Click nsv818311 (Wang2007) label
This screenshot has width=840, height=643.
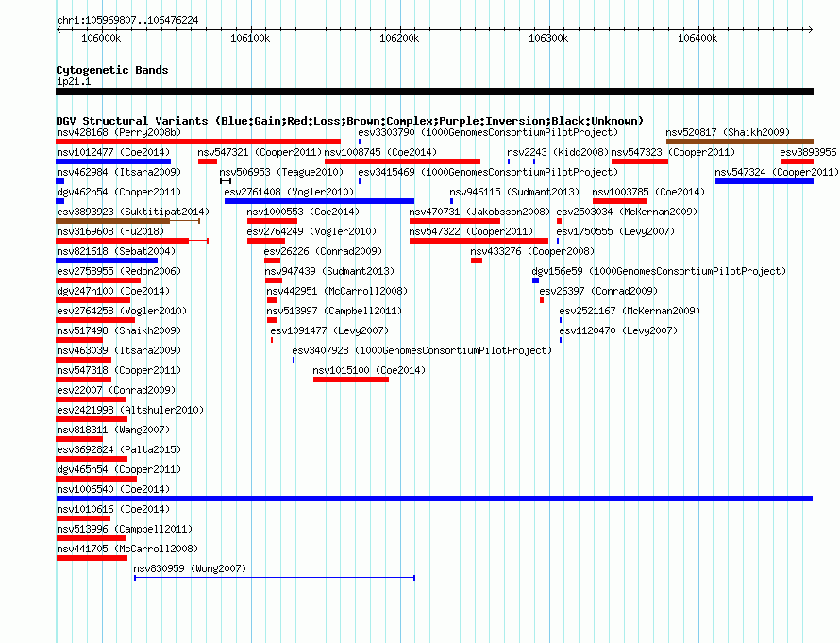click(113, 430)
